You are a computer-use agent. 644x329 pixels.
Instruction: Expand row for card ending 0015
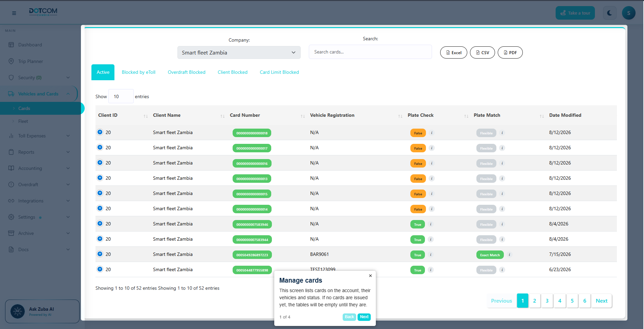[x=100, y=193]
